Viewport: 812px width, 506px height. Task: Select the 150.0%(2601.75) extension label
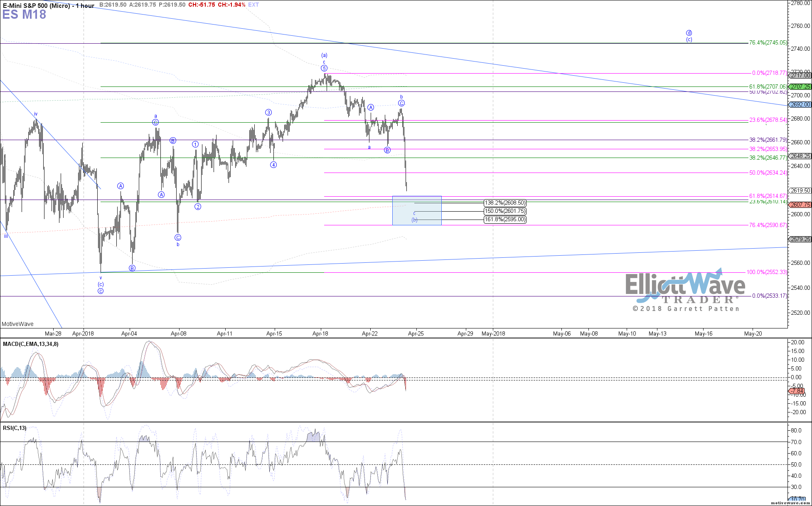pyautogui.click(x=505, y=211)
